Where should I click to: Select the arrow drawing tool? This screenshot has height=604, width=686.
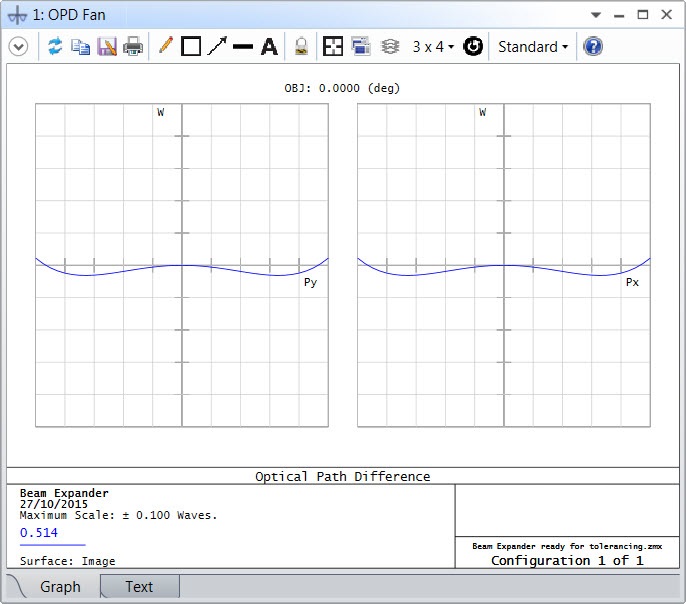(217, 46)
